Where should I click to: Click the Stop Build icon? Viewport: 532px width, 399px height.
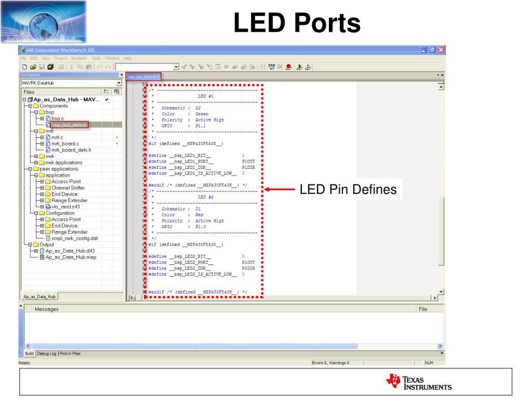280,67
